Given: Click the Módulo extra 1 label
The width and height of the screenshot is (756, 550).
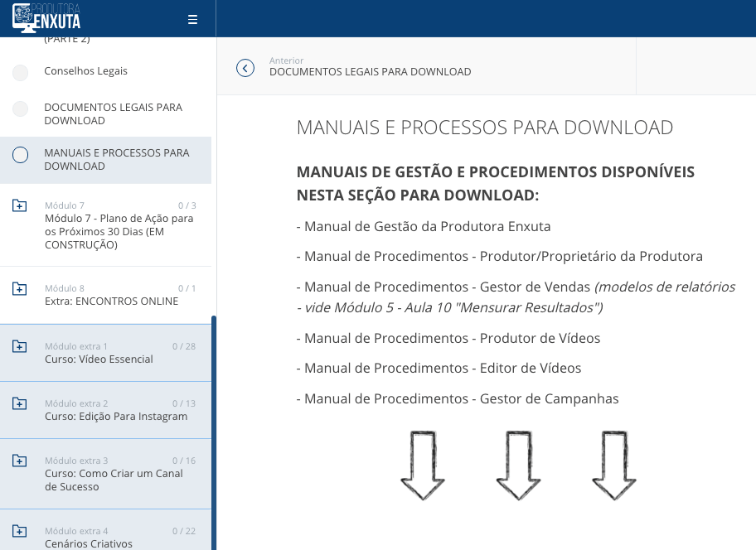Looking at the screenshot, I should point(76,346).
